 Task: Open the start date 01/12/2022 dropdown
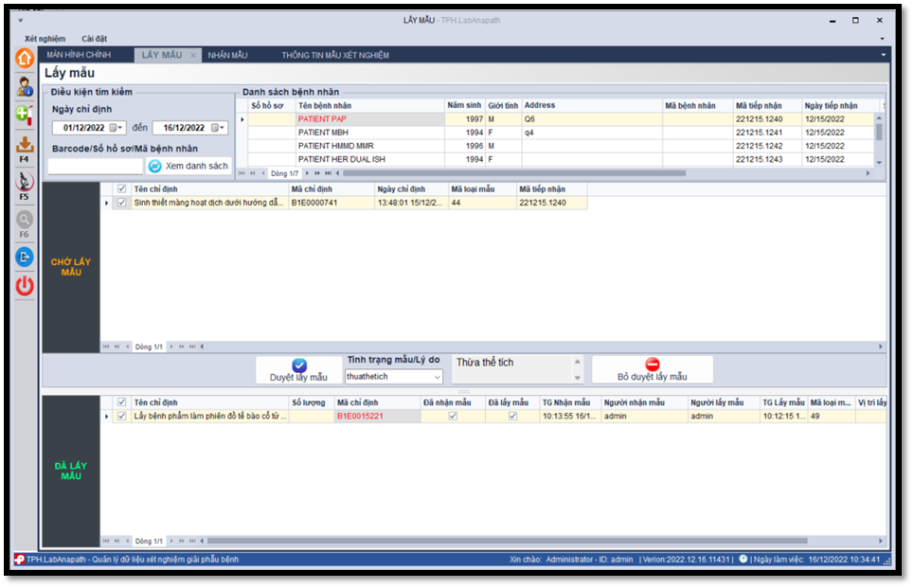[x=116, y=128]
